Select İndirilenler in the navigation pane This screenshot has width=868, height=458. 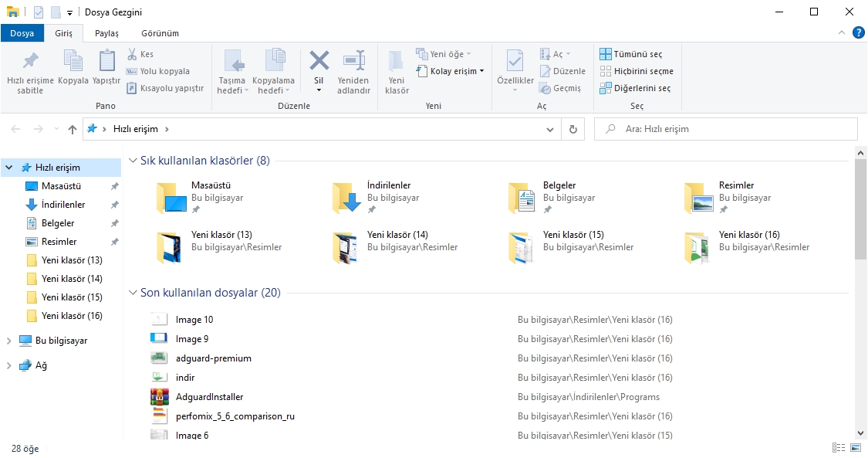(63, 205)
